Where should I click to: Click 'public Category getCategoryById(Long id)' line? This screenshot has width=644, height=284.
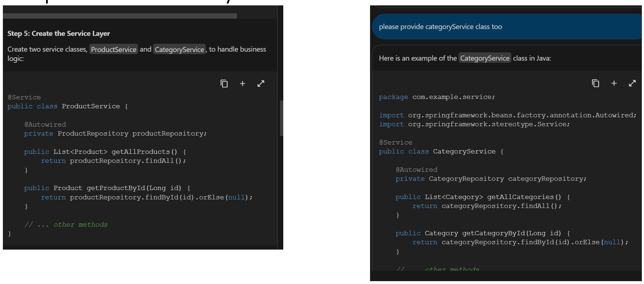pyautogui.click(x=483, y=233)
